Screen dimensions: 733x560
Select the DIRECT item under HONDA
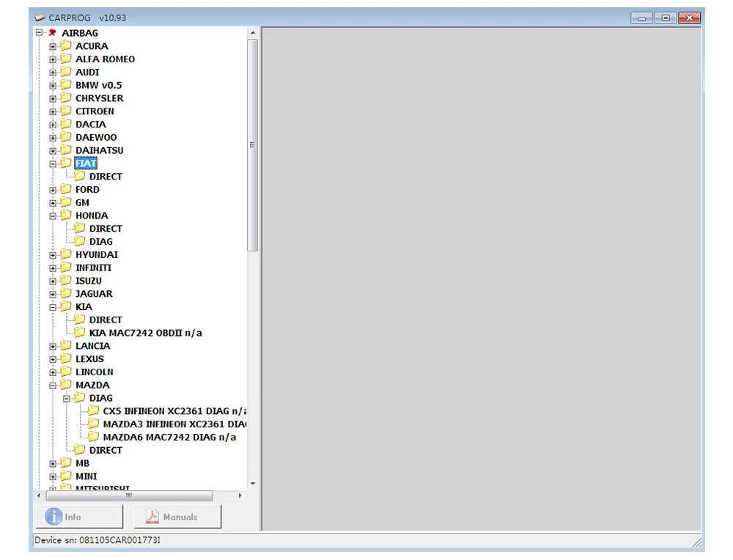point(106,229)
